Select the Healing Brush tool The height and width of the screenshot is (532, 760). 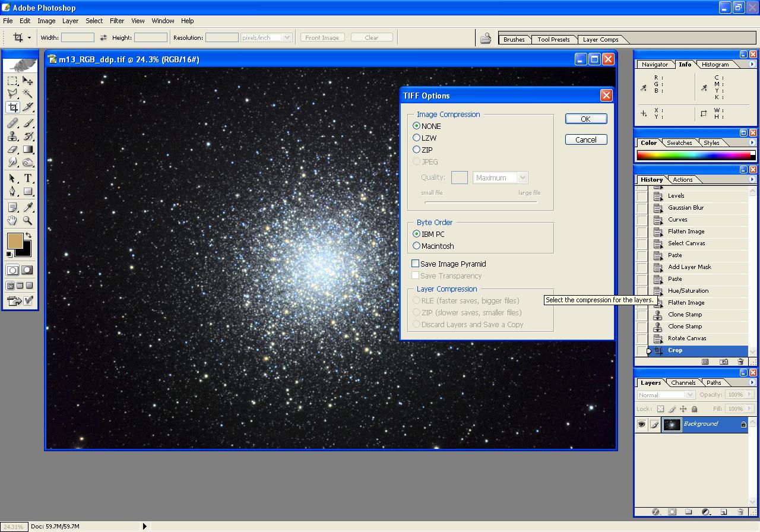(12, 123)
